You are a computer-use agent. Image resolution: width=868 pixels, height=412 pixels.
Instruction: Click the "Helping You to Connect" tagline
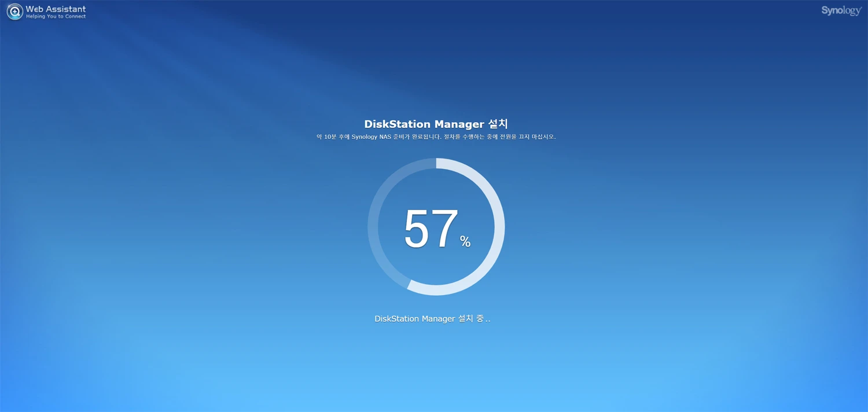[x=56, y=17]
